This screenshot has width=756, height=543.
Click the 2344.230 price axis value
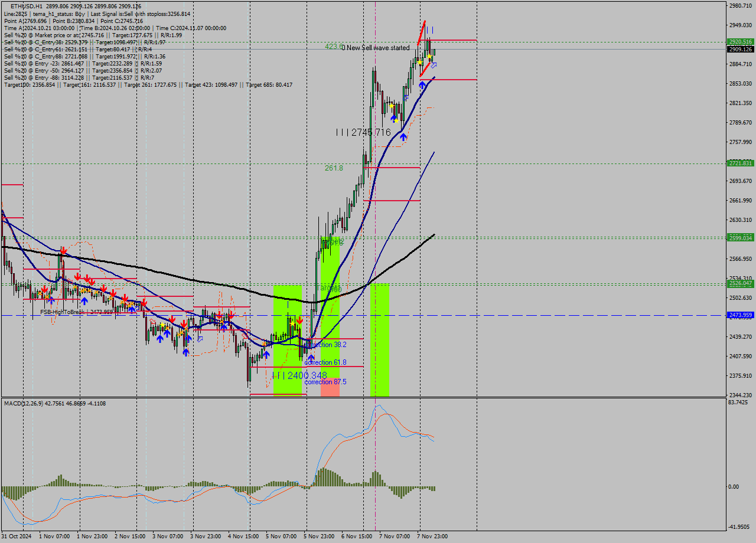(741, 395)
